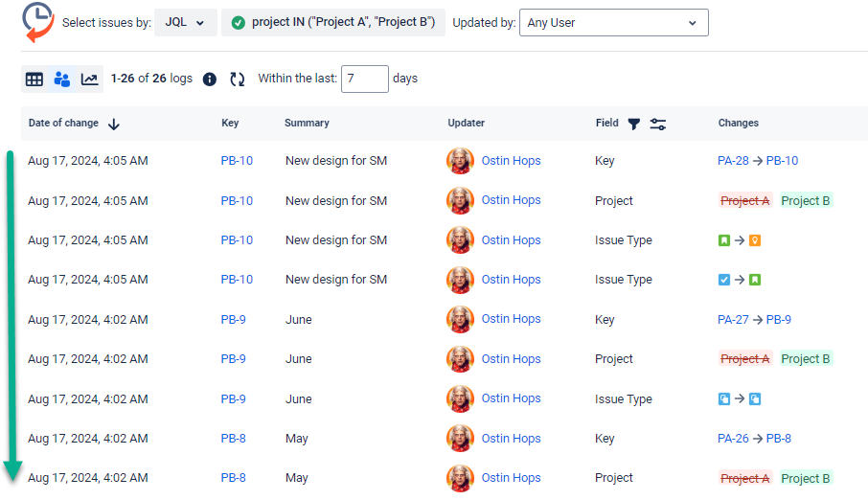Image resolution: width=868 pixels, height=500 pixels.
Task: Click the info icon next to logs count
Action: 210,80
